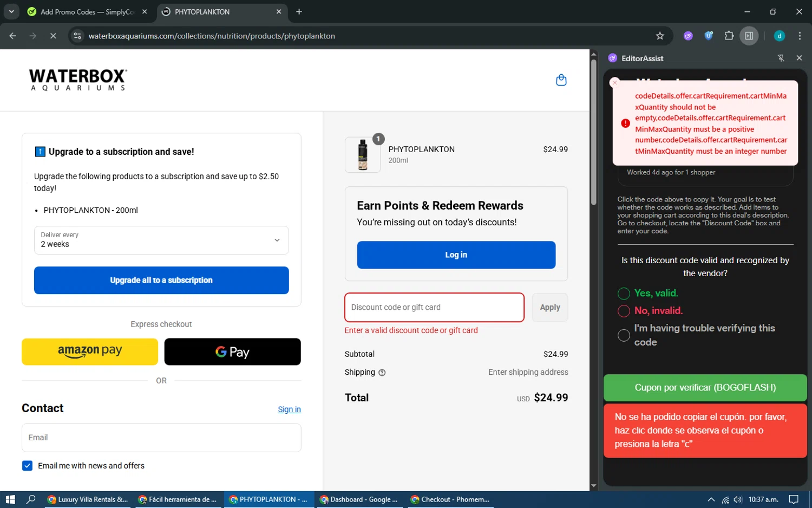This screenshot has height=508, width=812.
Task: Open the Chrome three-dot menu
Action: pos(800,36)
